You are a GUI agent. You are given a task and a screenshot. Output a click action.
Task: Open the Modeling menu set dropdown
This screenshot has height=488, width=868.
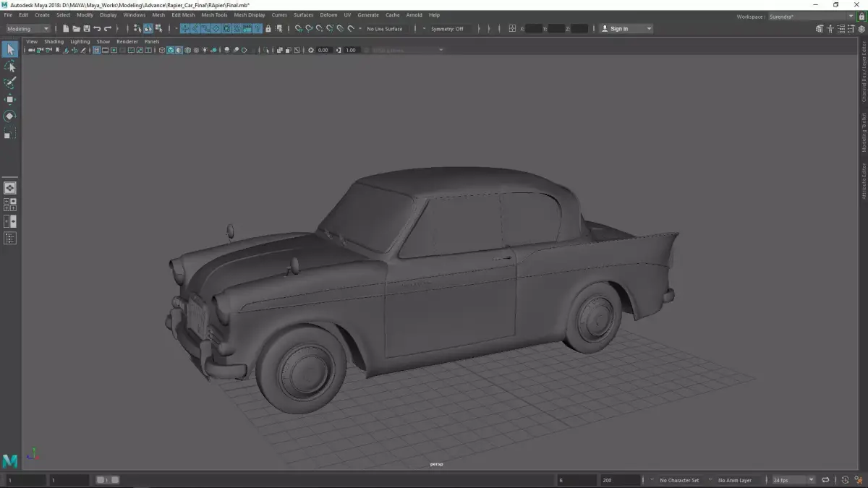click(x=27, y=29)
